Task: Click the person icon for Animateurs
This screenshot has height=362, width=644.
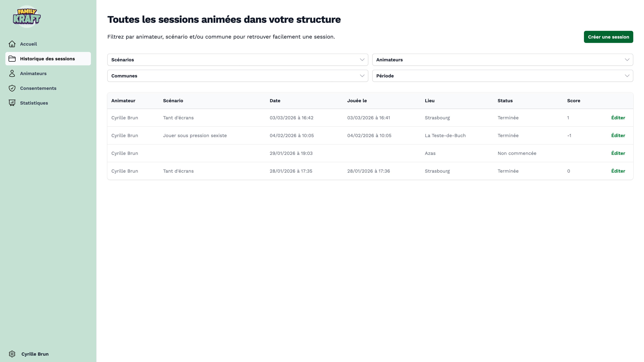Action: pos(12,73)
